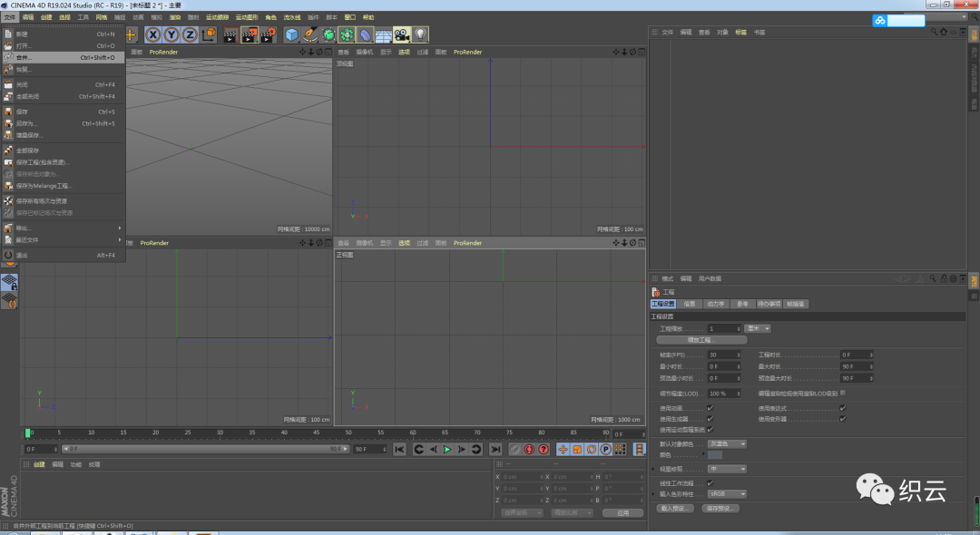Click the green timeline playhead at frame 0
980x535 pixels.
(27, 433)
